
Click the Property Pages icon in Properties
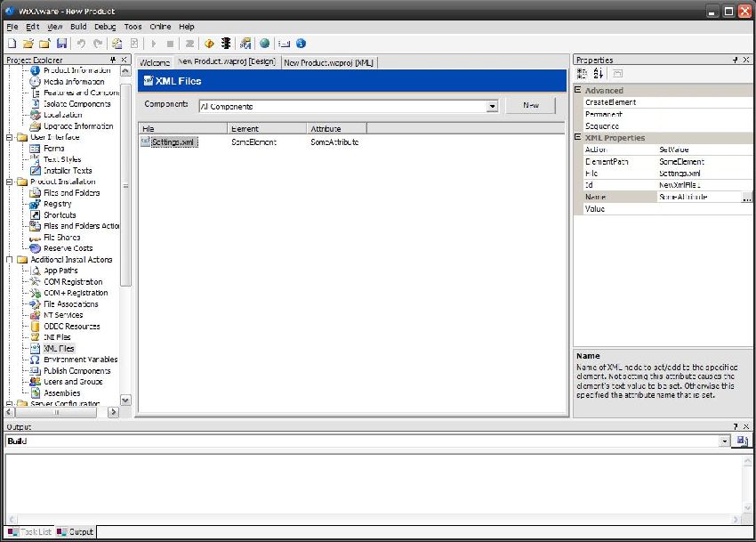tap(617, 73)
